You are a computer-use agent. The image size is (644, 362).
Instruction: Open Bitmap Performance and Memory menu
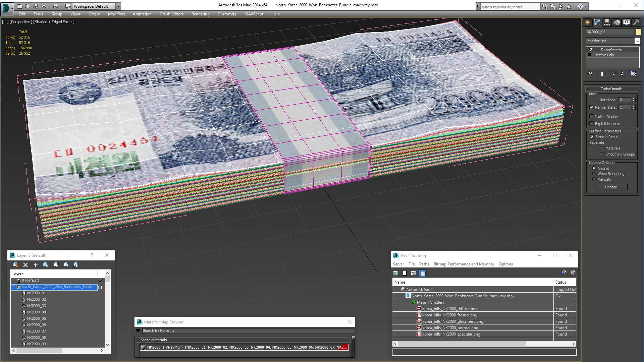(x=464, y=264)
